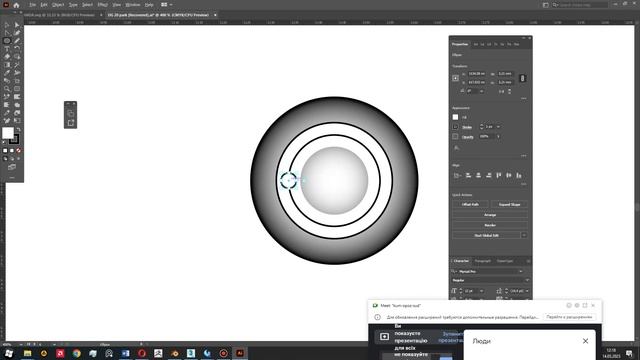The height and width of the screenshot is (360, 640).
Task: Switch to the Paragraph tab
Action: click(x=483, y=261)
